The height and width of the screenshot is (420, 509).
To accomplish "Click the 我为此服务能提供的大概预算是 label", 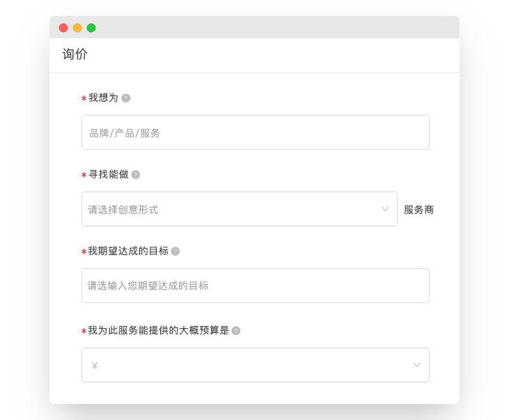I will point(159,331).
